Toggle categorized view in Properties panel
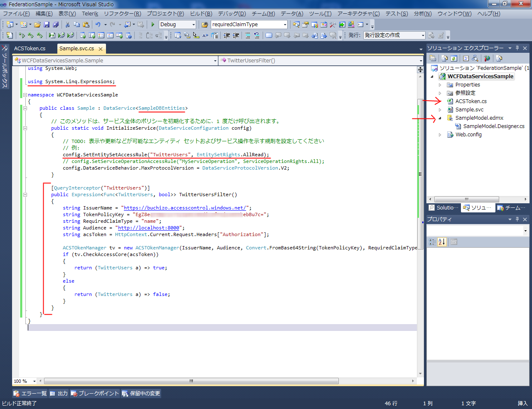 pos(432,242)
